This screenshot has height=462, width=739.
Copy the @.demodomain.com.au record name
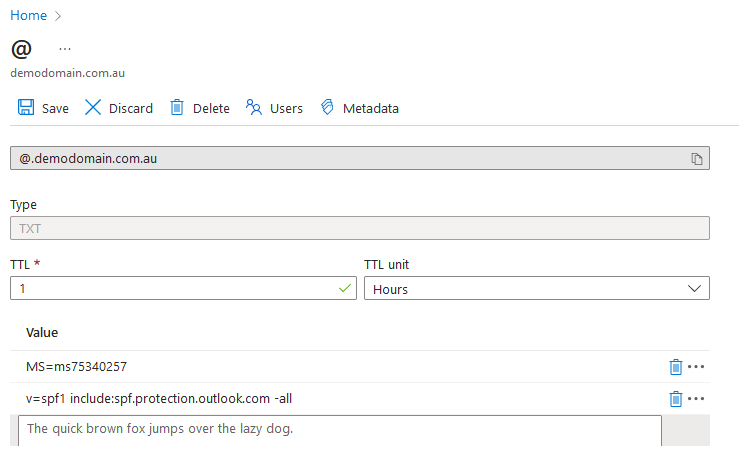[697, 159]
